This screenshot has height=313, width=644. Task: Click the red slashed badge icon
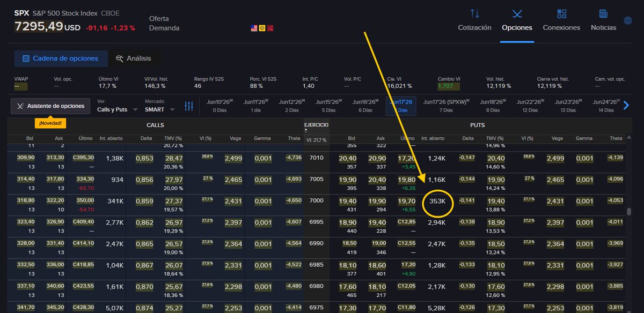pos(270,28)
